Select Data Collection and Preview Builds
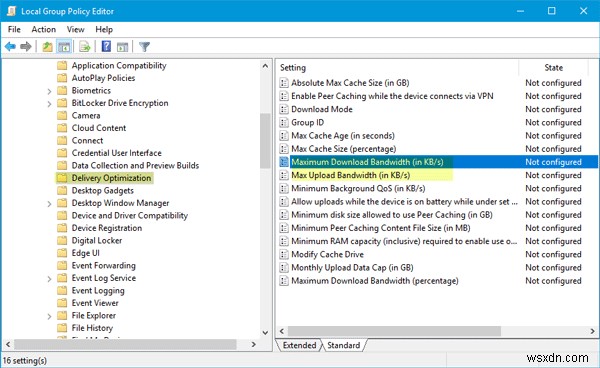The width and height of the screenshot is (600, 368). (x=135, y=166)
